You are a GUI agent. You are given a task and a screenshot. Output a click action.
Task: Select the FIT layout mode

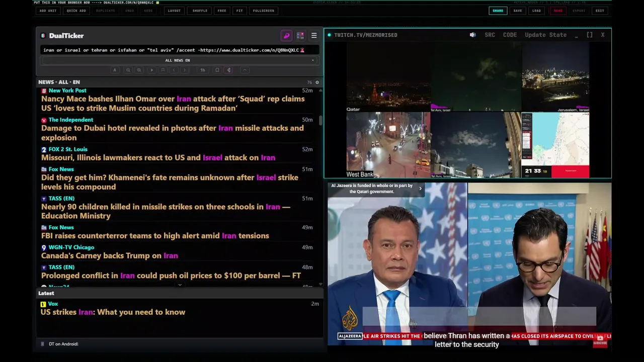(239, 11)
